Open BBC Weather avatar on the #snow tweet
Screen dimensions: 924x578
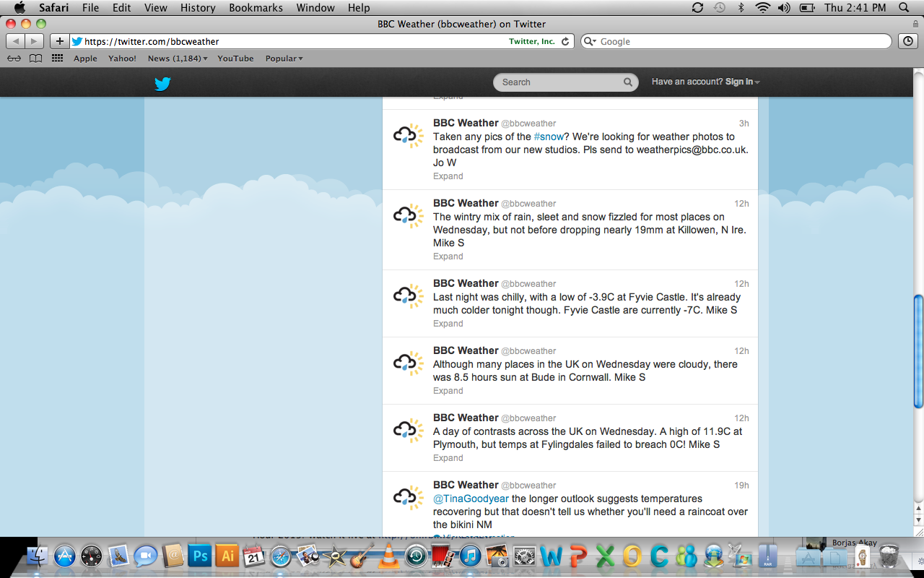pyautogui.click(x=409, y=136)
